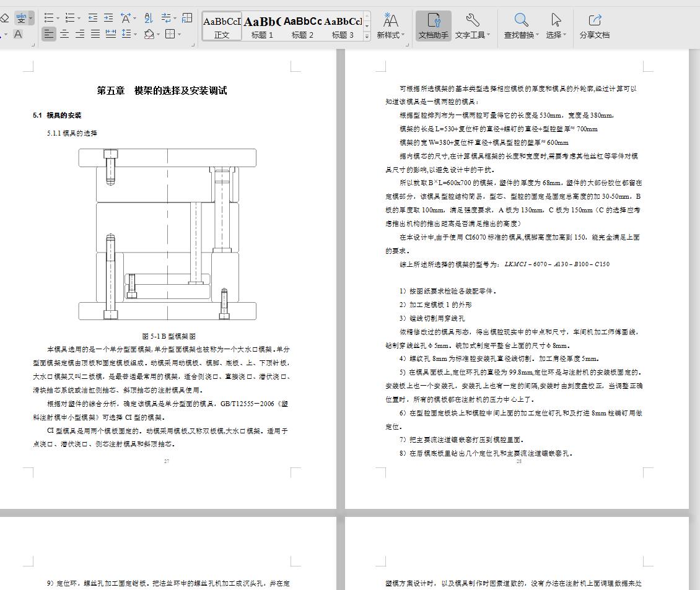Toggle center alignment
700x590 pixels.
click(x=64, y=34)
